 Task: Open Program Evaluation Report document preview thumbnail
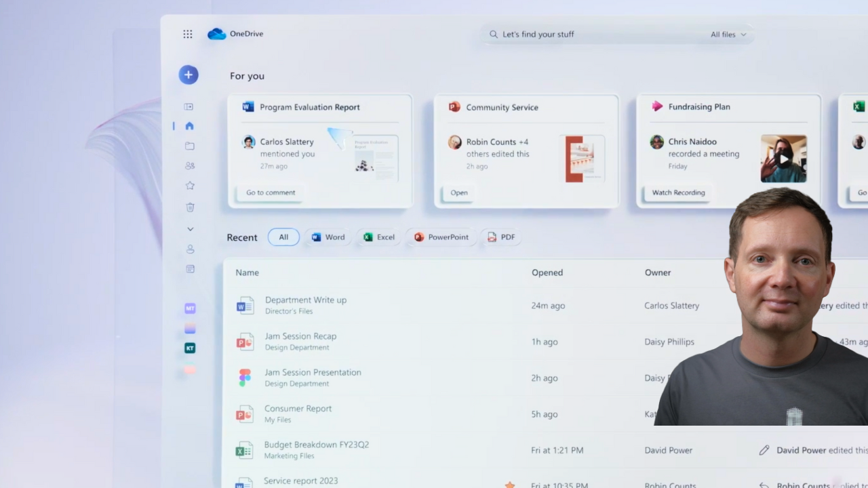point(375,158)
